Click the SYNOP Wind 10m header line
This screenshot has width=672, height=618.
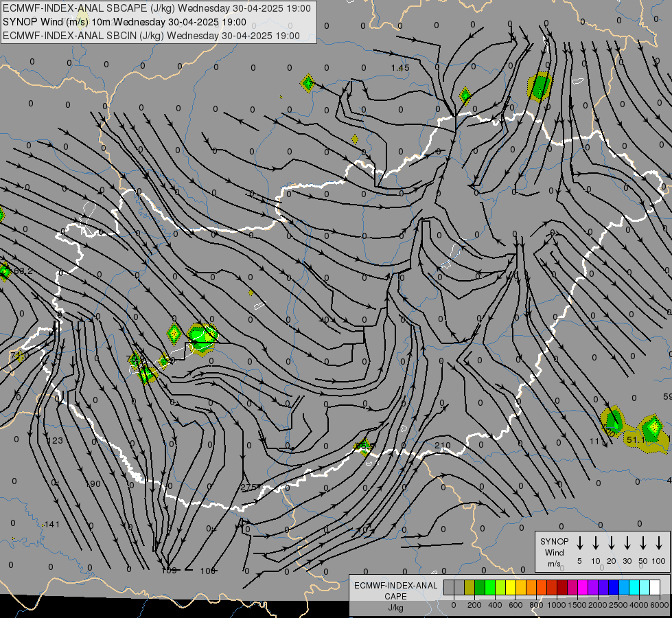click(x=124, y=22)
